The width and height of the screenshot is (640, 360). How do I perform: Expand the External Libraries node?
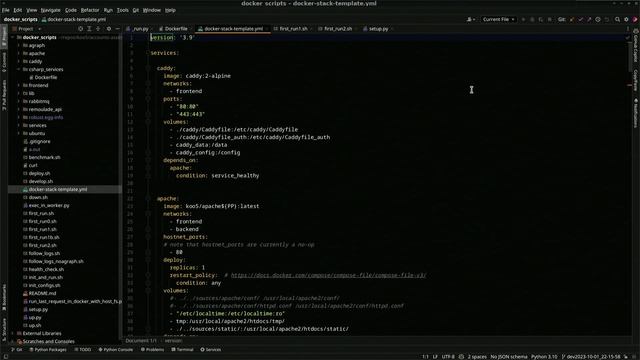[13, 333]
